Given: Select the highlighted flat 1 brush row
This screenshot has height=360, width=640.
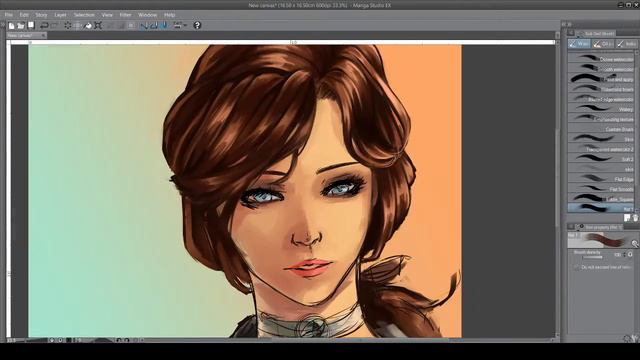Looking at the screenshot, I should click(601, 208).
